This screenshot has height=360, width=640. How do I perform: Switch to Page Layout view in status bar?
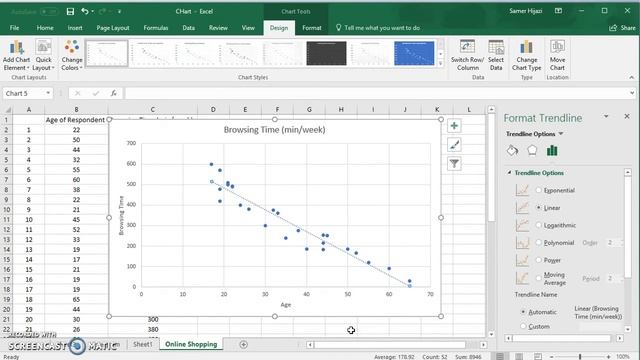[x=519, y=356]
